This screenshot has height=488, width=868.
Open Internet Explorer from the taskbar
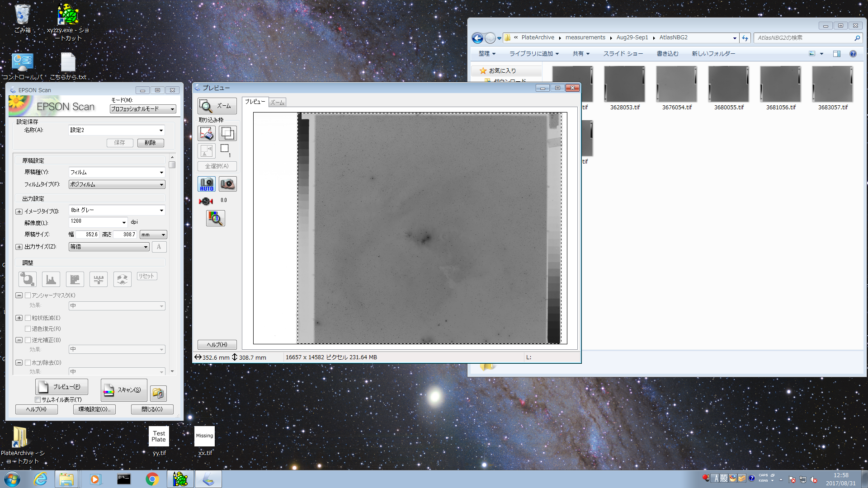(41, 479)
